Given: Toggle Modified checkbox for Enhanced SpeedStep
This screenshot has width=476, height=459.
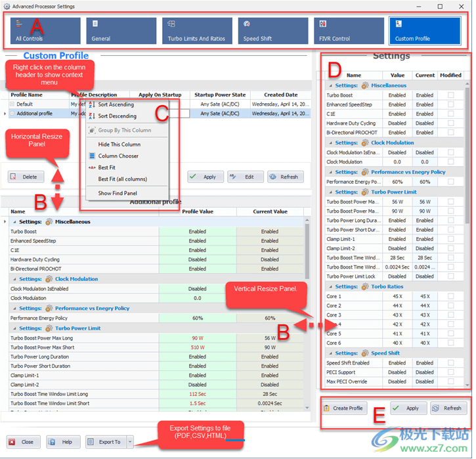Looking at the screenshot, I should 451,104.
